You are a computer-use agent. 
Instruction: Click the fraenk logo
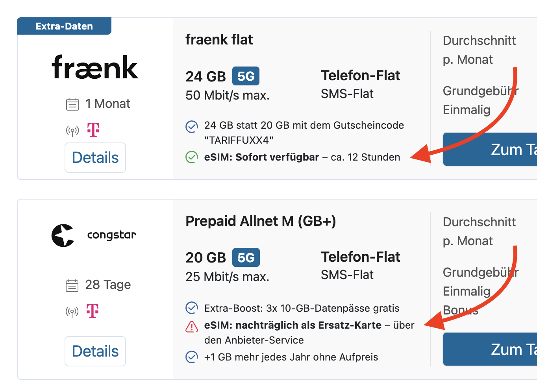pos(95,67)
